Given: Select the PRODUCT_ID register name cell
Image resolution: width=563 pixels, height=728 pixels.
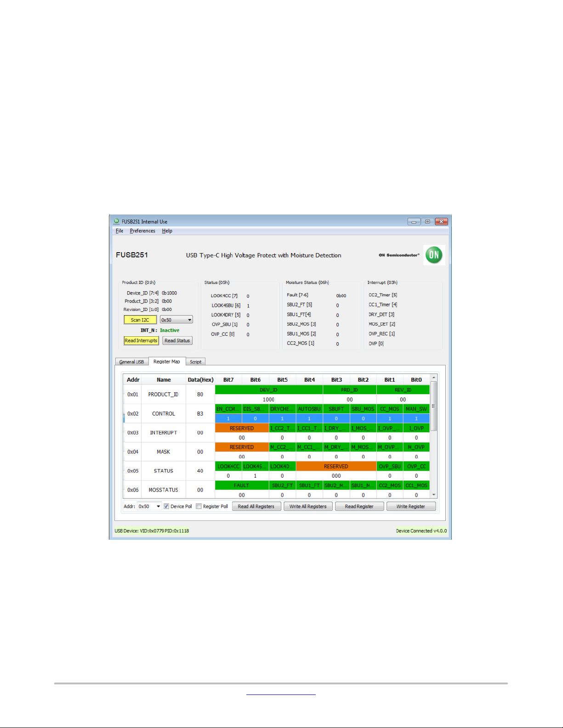Looking at the screenshot, I should tap(163, 395).
